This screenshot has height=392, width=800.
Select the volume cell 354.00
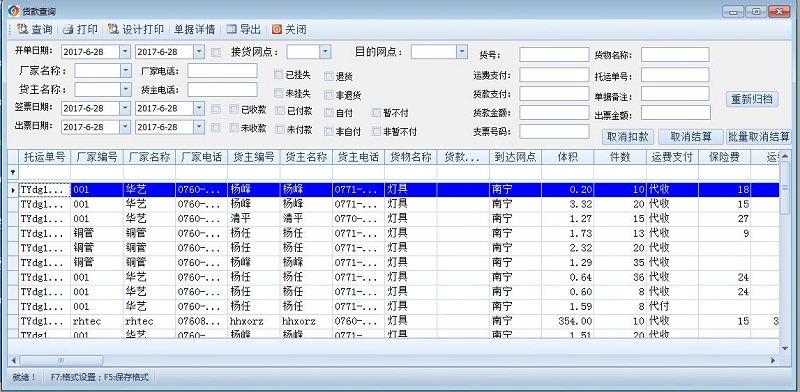click(x=567, y=322)
